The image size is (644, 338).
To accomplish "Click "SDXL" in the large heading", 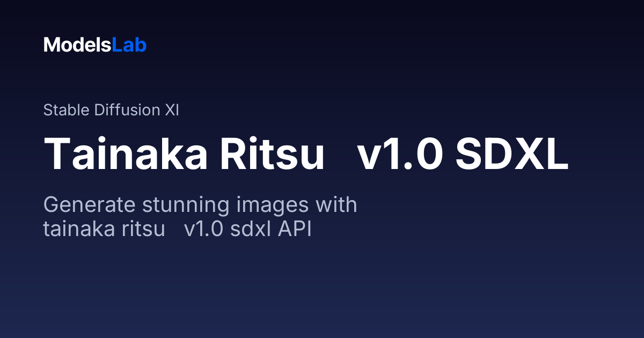I will 511,153.
